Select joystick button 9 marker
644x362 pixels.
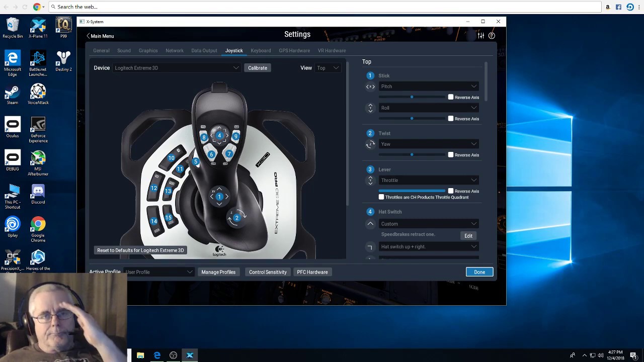pyautogui.click(x=235, y=136)
